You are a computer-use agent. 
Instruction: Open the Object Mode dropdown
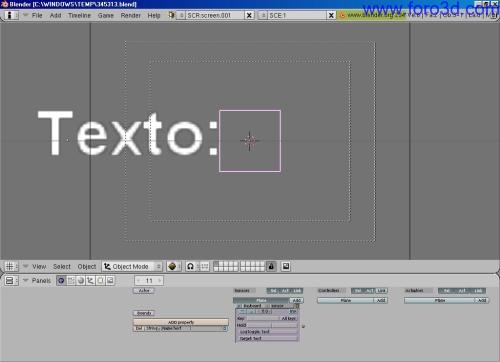(132, 267)
